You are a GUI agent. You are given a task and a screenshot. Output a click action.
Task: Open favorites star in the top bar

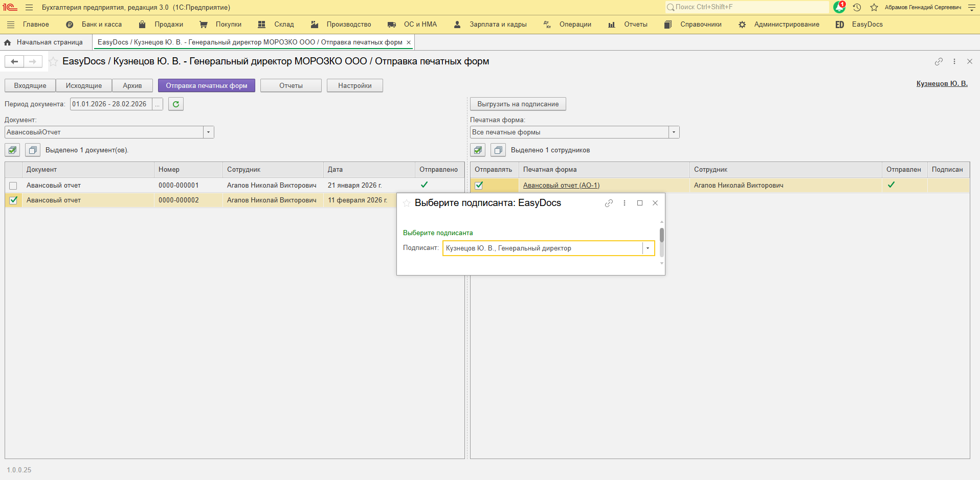tap(874, 8)
